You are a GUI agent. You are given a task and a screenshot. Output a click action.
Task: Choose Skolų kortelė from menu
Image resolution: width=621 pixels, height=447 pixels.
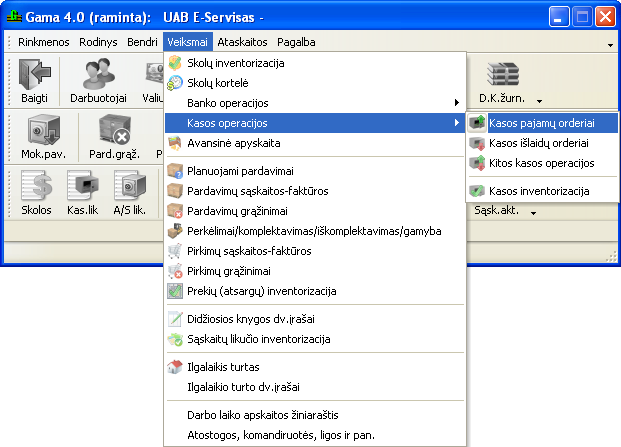tap(315, 83)
